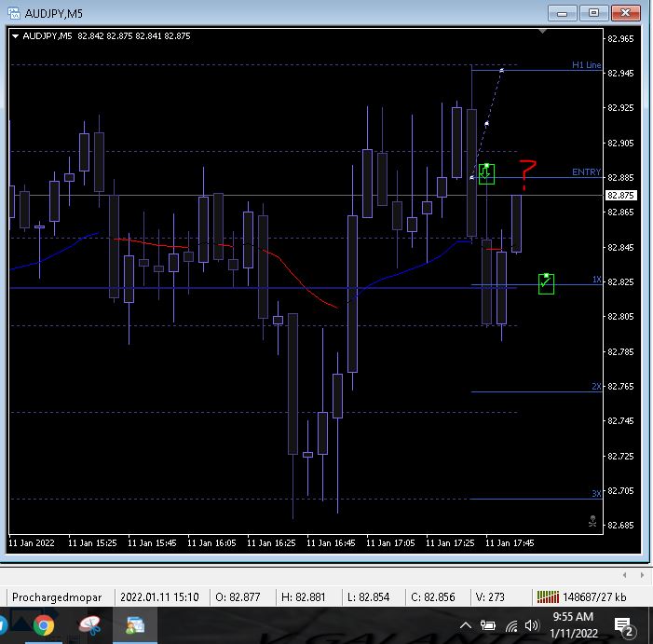Click the green checkmark marker near 1X
The image size is (653, 644).
[x=546, y=283]
